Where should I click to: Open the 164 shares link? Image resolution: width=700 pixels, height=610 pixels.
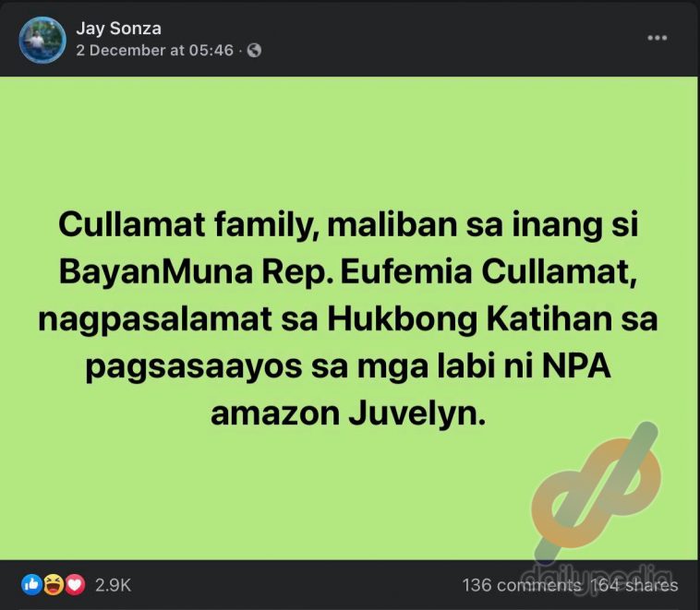coord(634,585)
